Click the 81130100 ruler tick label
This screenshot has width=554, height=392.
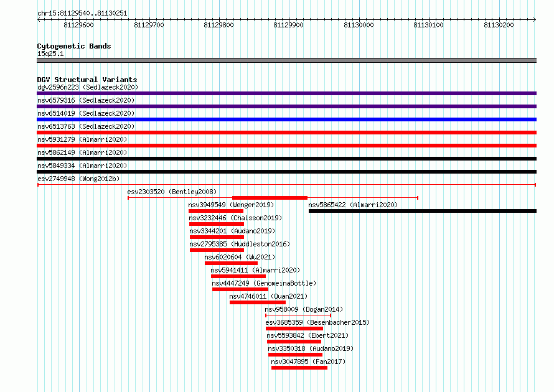point(428,25)
